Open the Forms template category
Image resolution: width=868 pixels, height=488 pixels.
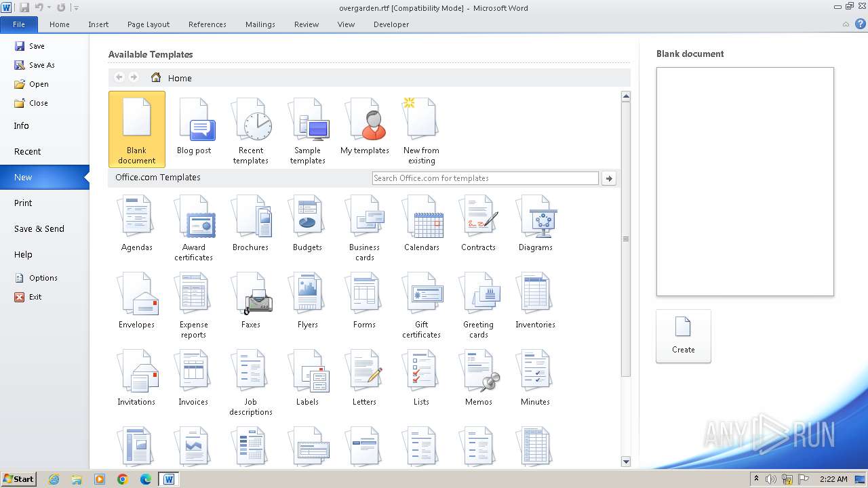click(365, 301)
